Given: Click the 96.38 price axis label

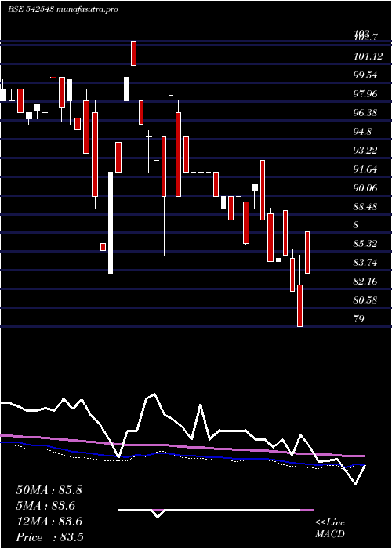Looking at the screenshot, I should pos(365,113).
